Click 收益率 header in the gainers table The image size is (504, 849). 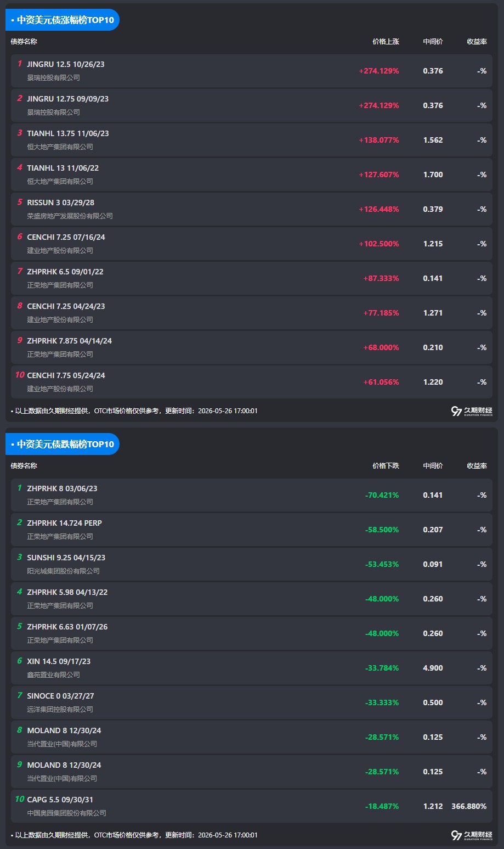[477, 42]
